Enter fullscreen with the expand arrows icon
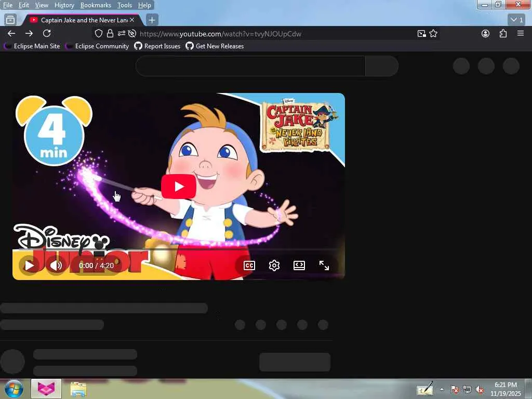Viewport: 532px width, 399px height. point(324,265)
